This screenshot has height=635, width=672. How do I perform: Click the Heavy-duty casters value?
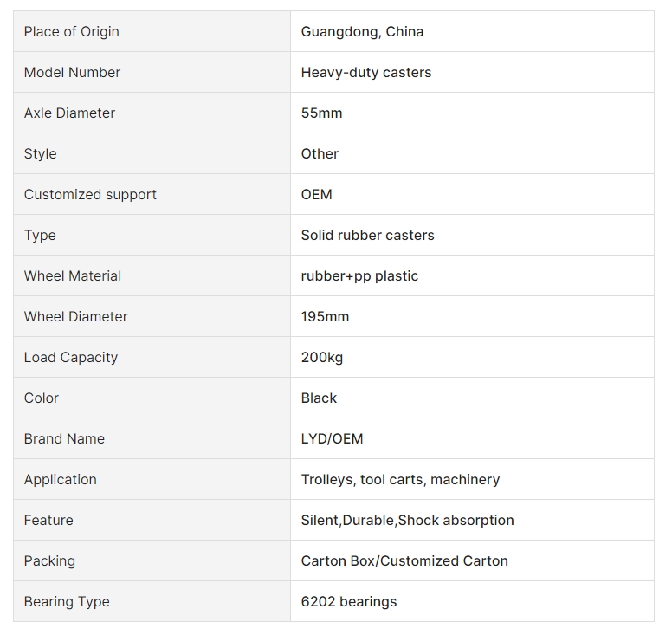click(366, 73)
